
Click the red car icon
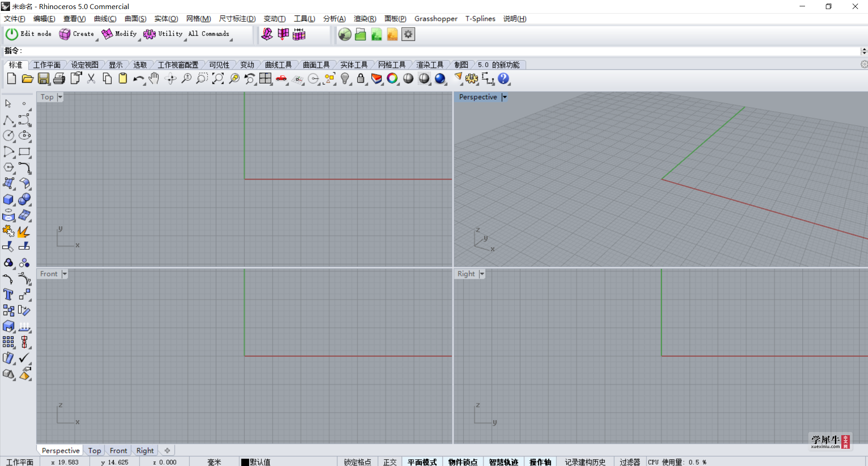click(x=281, y=79)
